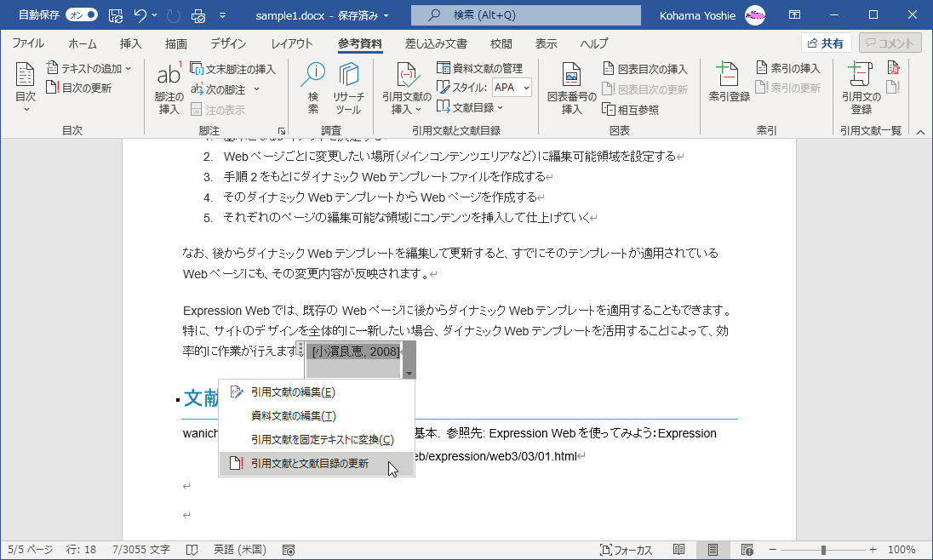Click the zoom out minus button
Viewport: 933px width, 560px height.
(772, 550)
